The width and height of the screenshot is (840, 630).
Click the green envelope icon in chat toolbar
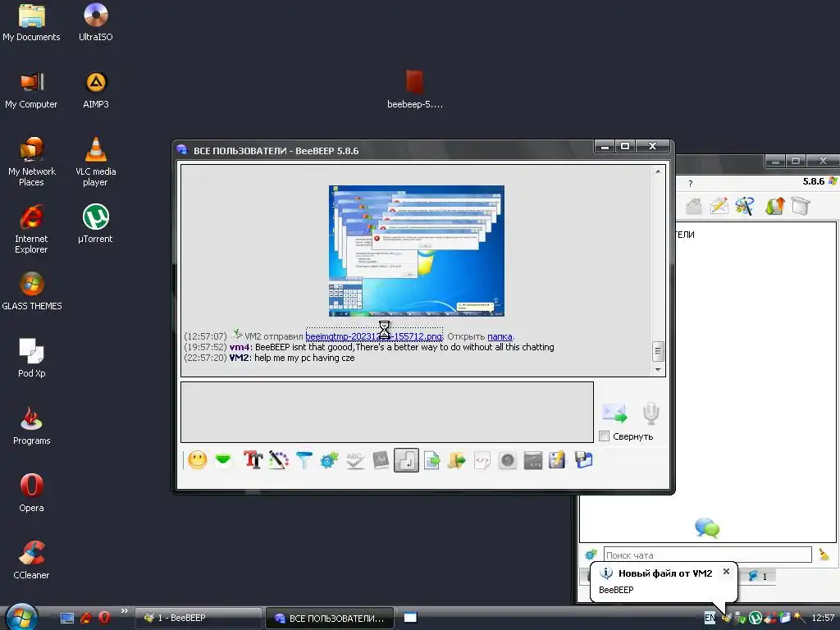point(223,460)
